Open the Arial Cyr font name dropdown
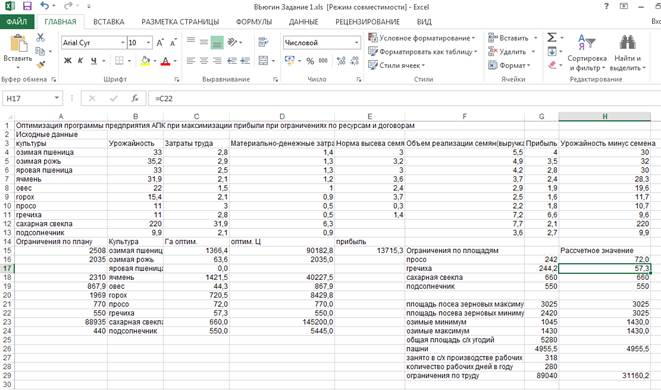The width and height of the screenshot is (661, 390). [x=123, y=43]
